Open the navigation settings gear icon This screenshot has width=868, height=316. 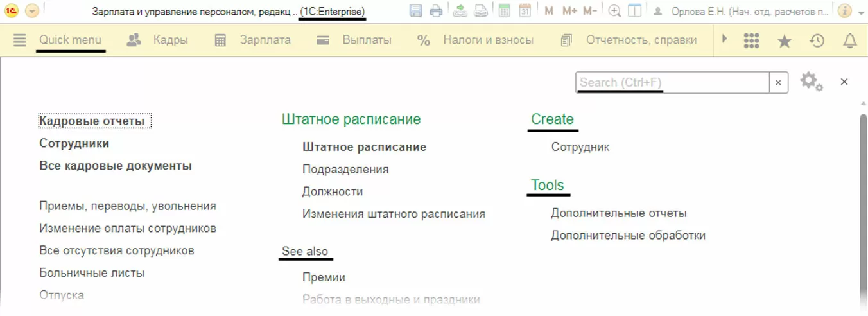pyautogui.click(x=811, y=82)
